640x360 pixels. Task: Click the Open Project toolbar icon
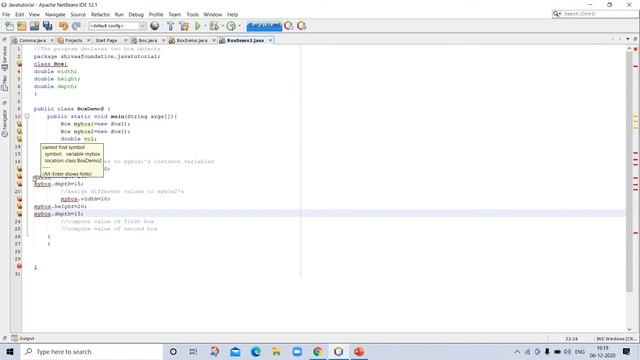pyautogui.click(x=34, y=26)
